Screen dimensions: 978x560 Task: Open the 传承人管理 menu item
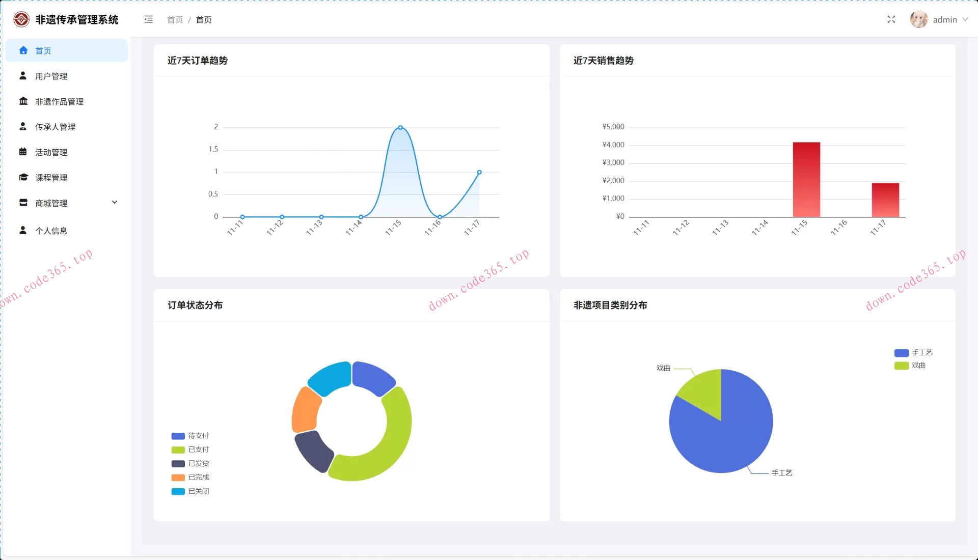pyautogui.click(x=55, y=127)
